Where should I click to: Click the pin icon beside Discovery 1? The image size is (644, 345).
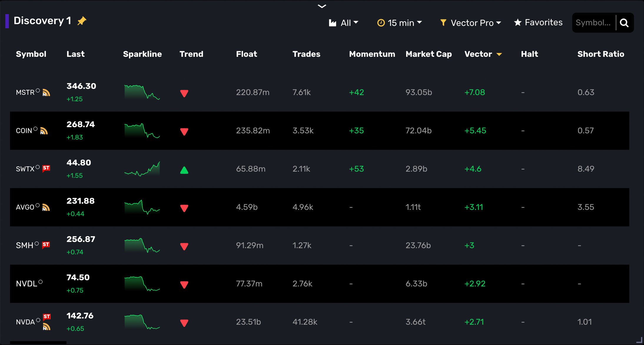click(x=82, y=21)
